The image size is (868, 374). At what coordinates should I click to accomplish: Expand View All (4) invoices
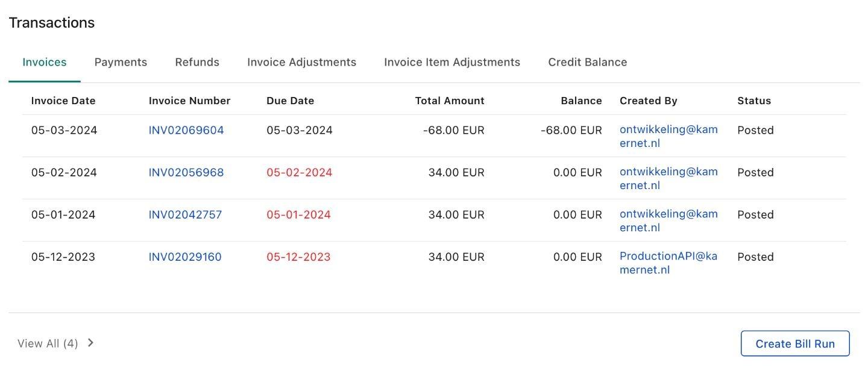point(48,343)
